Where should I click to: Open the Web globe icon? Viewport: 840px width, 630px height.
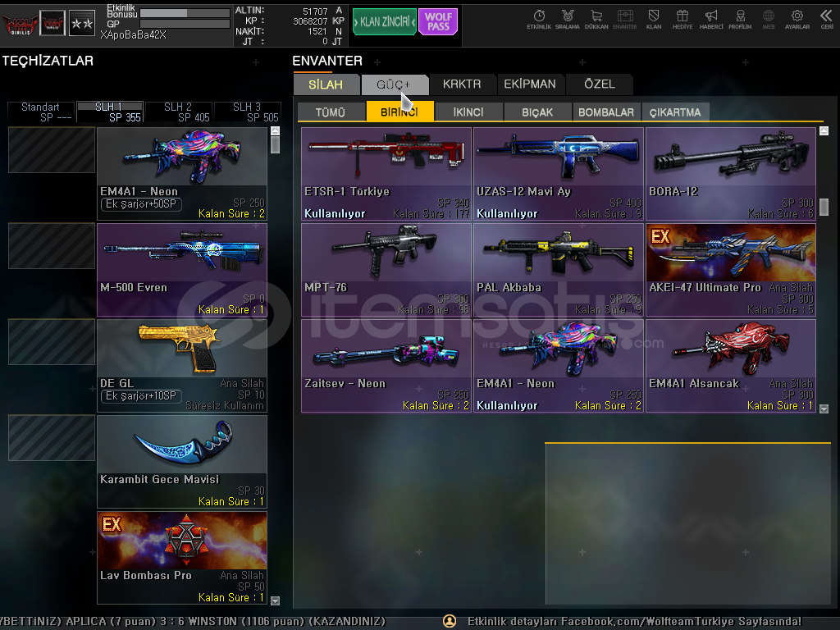click(769, 20)
